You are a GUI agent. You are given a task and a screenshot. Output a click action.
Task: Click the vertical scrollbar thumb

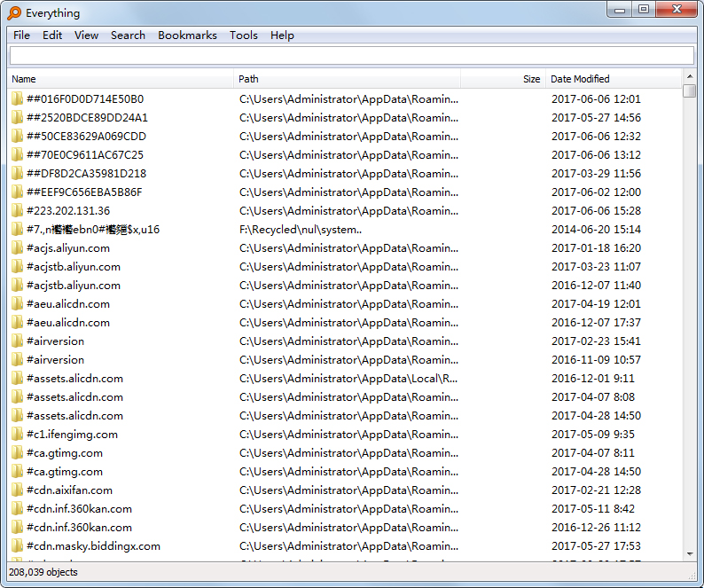(x=689, y=90)
